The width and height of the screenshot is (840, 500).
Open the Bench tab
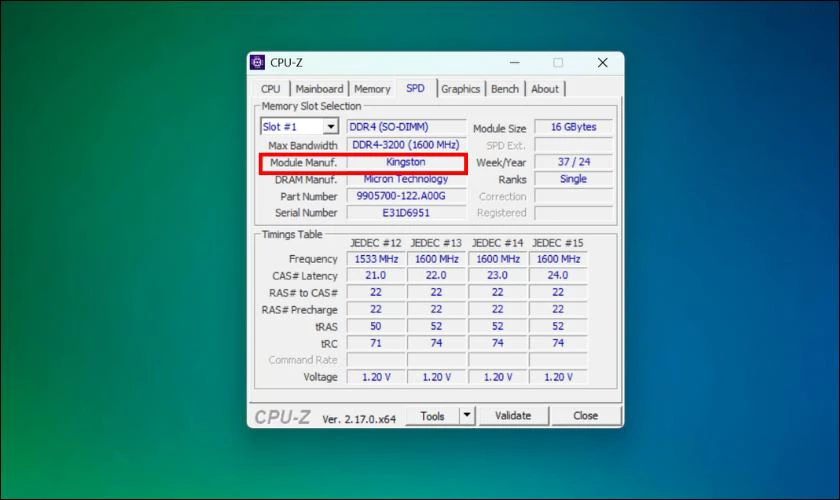point(505,89)
